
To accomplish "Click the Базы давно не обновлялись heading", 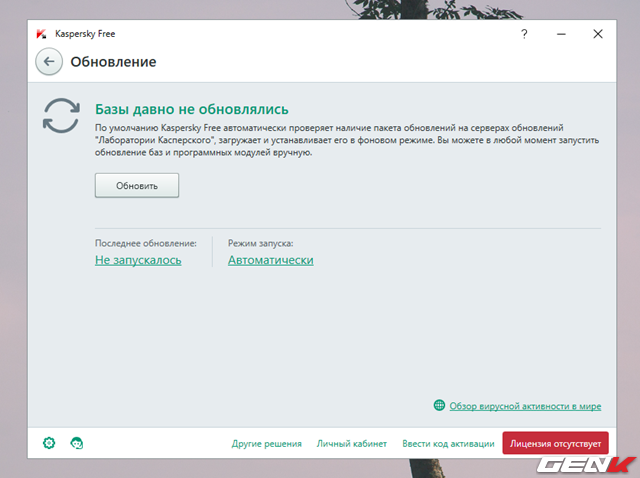I will point(191,108).
